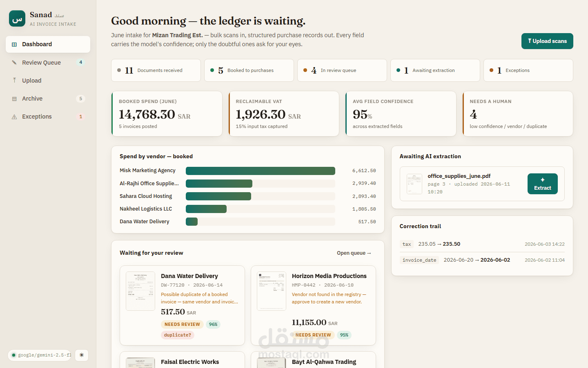Open queue link in review section
The image size is (588, 368).
pos(354,253)
